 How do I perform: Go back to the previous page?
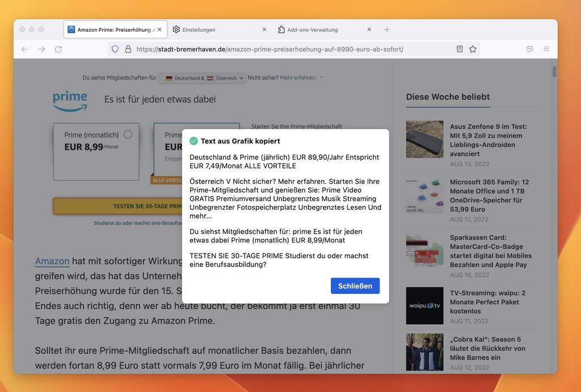(24, 49)
